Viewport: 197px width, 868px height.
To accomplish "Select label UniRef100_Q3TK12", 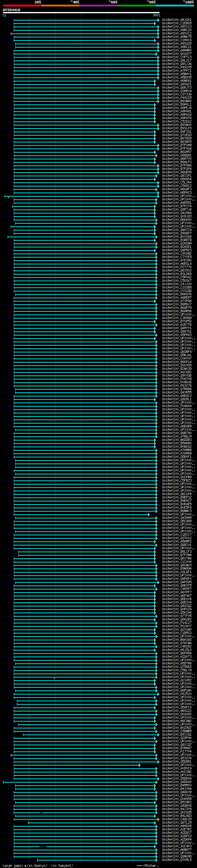I will (176, 538).
